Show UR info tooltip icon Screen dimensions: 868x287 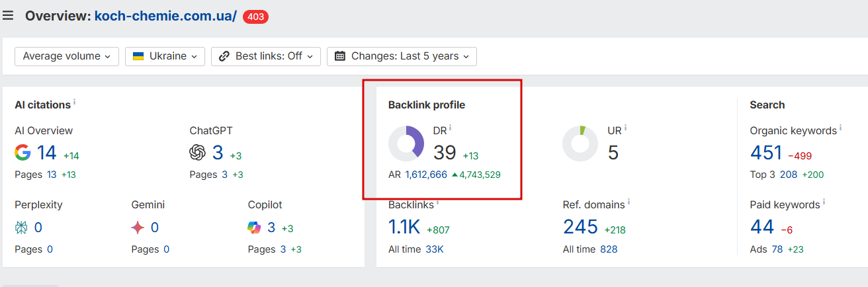625,128
